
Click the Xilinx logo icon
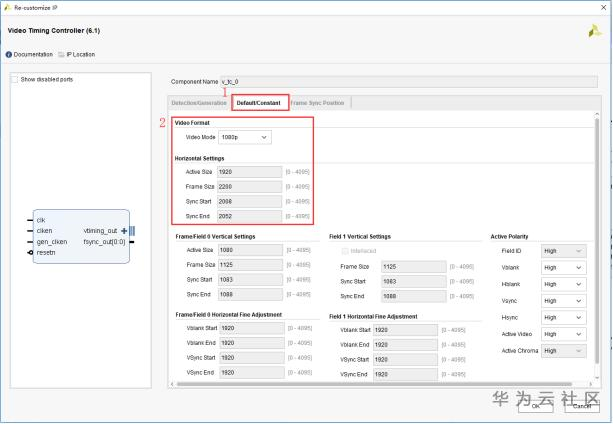[595, 31]
